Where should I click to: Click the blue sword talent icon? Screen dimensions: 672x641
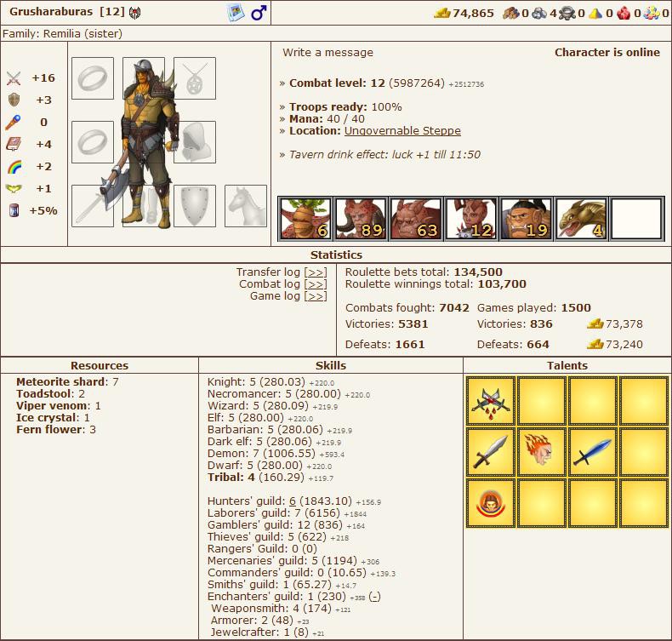point(593,451)
